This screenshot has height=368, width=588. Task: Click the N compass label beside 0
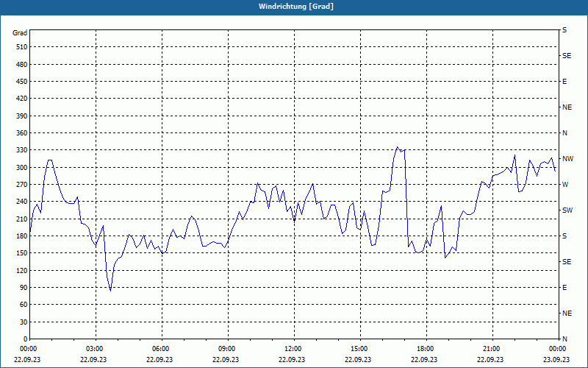click(564, 339)
